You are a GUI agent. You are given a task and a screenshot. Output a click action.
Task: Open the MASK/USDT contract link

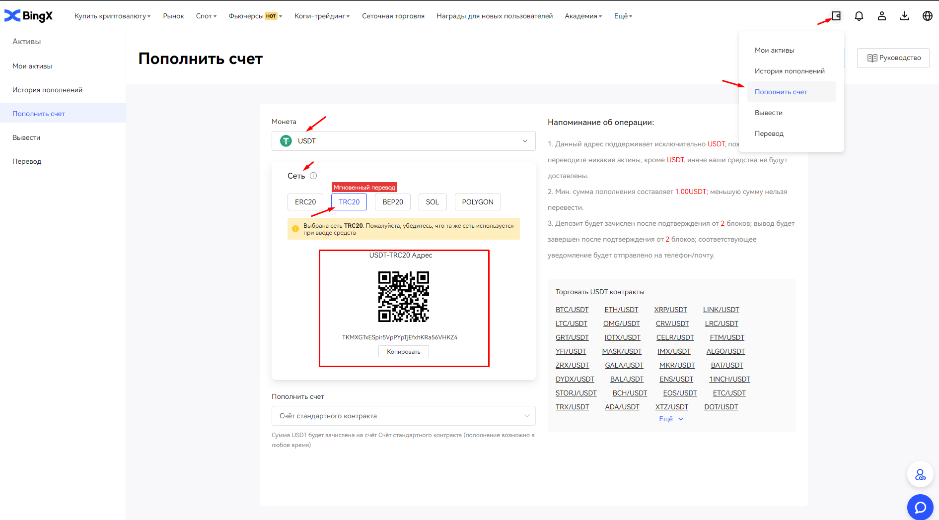[622, 352]
